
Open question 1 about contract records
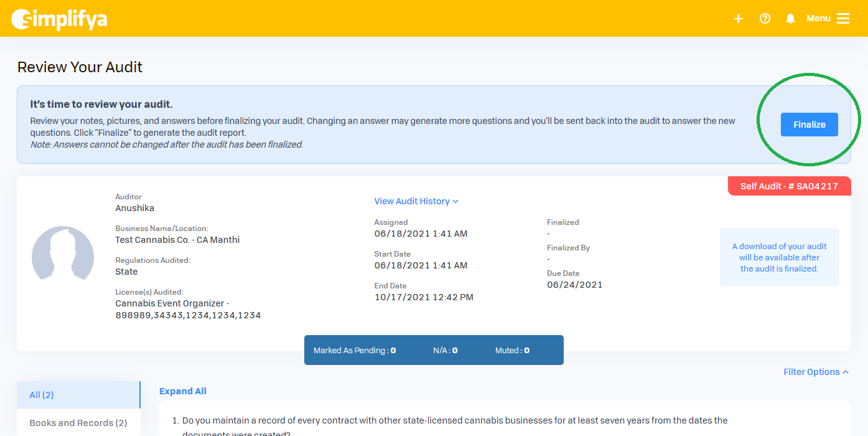click(454, 421)
